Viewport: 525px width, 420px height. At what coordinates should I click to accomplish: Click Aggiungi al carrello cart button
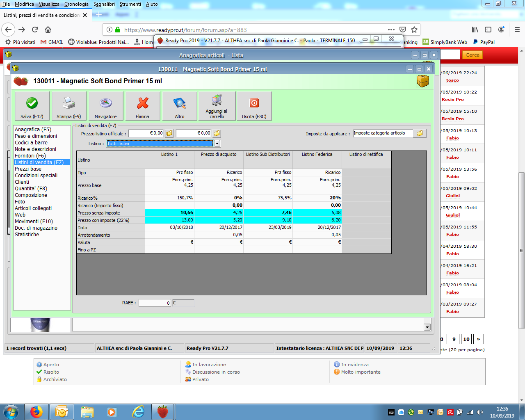[217, 106]
